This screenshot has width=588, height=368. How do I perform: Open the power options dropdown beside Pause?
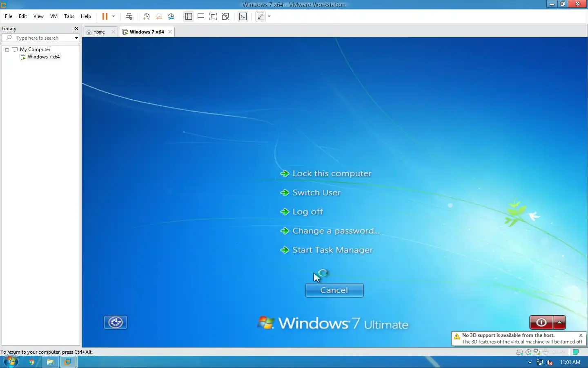point(114,16)
